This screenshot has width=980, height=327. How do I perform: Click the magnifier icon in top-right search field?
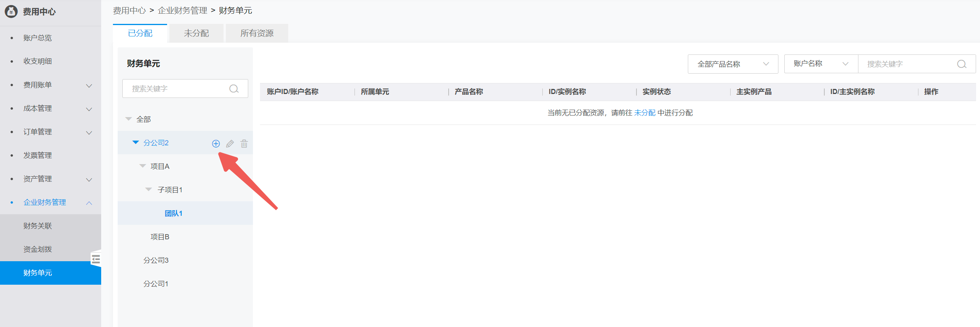962,64
